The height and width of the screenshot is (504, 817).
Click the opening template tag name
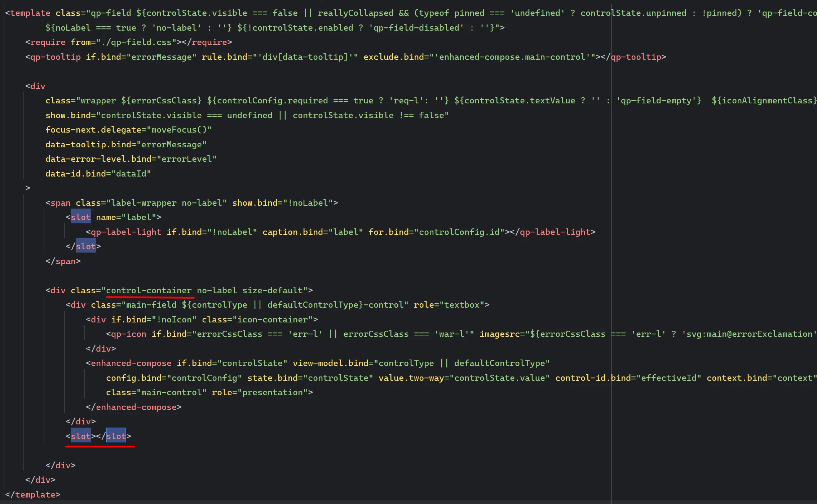coord(30,13)
